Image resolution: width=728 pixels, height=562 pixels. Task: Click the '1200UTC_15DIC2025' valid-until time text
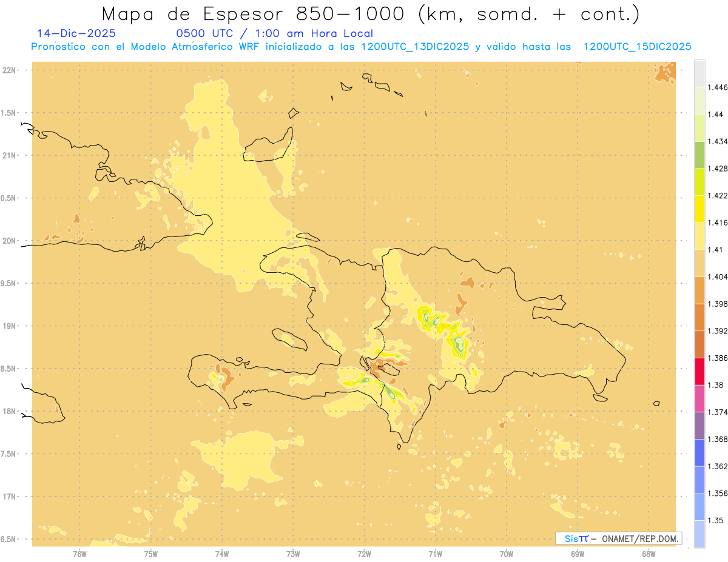[637, 47]
